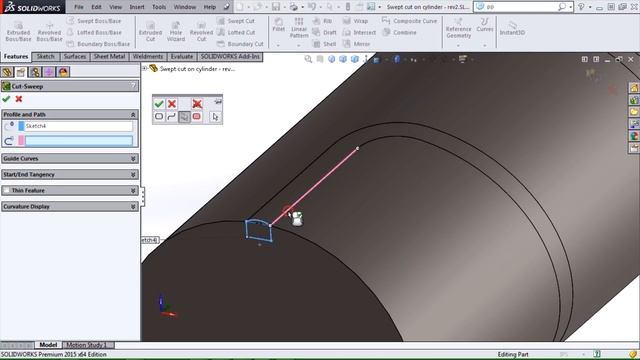Click the Fillet tool

pyautogui.click(x=278, y=24)
